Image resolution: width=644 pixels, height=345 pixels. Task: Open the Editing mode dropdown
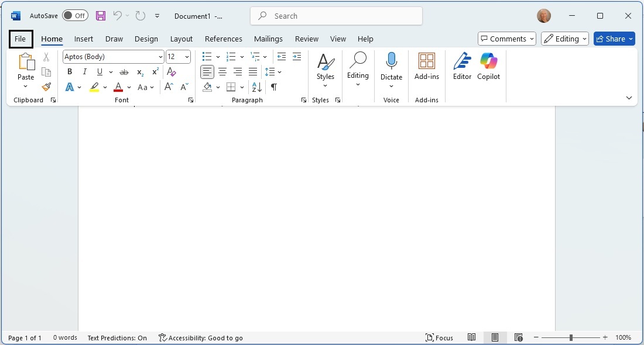[565, 39]
